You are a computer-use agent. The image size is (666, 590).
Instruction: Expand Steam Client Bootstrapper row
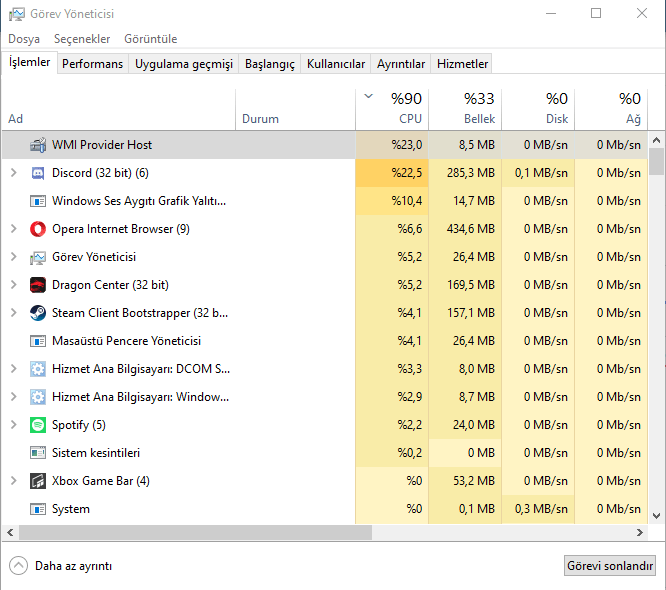pos(14,313)
